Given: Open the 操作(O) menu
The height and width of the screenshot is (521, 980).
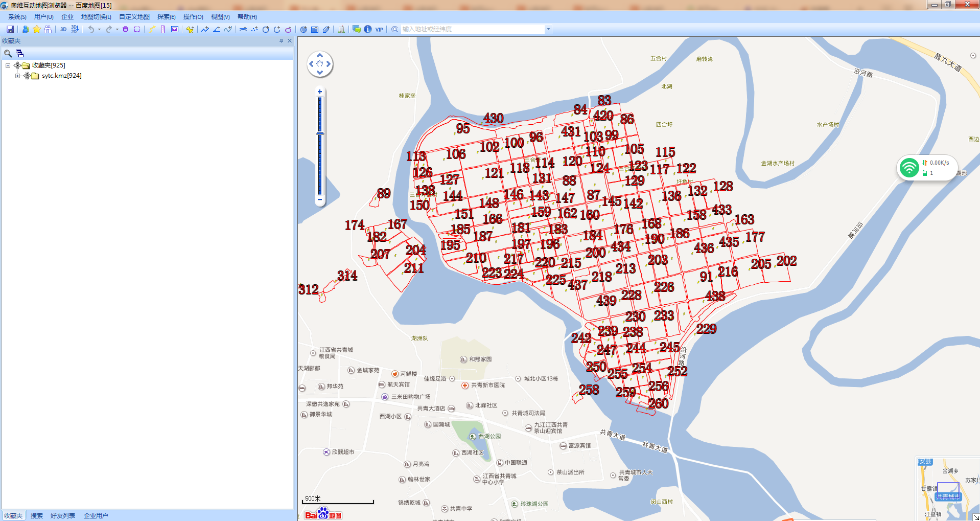Looking at the screenshot, I should (x=193, y=16).
